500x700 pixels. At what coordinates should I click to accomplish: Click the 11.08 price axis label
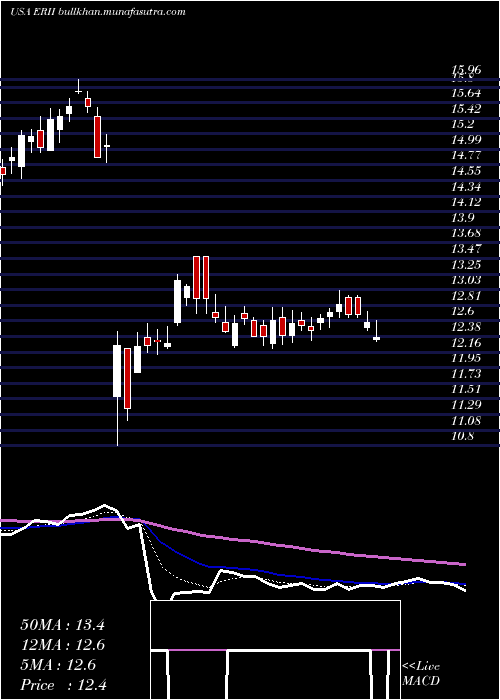466,420
